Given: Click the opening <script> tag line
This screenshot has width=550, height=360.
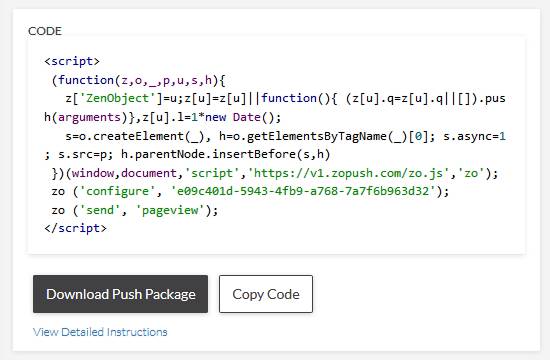Looking at the screenshot, I should pos(72,61).
